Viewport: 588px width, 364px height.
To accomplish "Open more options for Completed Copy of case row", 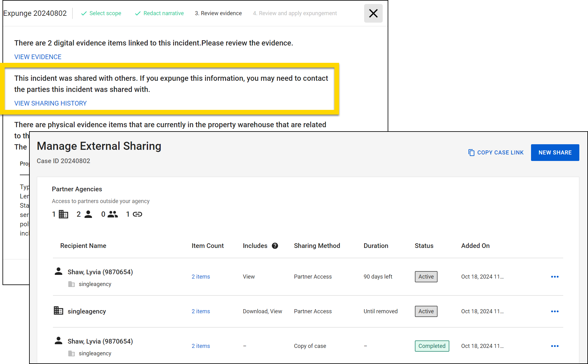I will click(x=555, y=346).
